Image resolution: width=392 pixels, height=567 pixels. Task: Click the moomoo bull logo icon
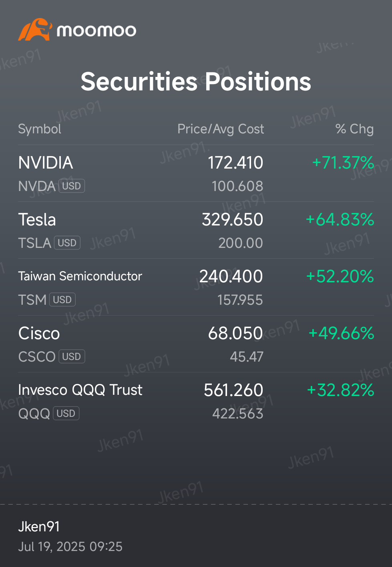click(35, 30)
